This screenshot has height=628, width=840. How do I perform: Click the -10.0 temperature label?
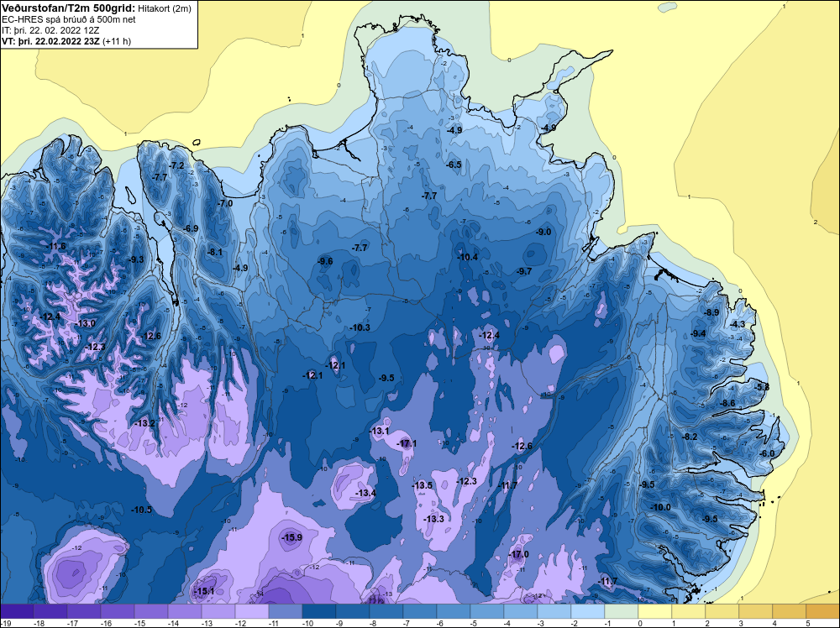tap(660, 508)
